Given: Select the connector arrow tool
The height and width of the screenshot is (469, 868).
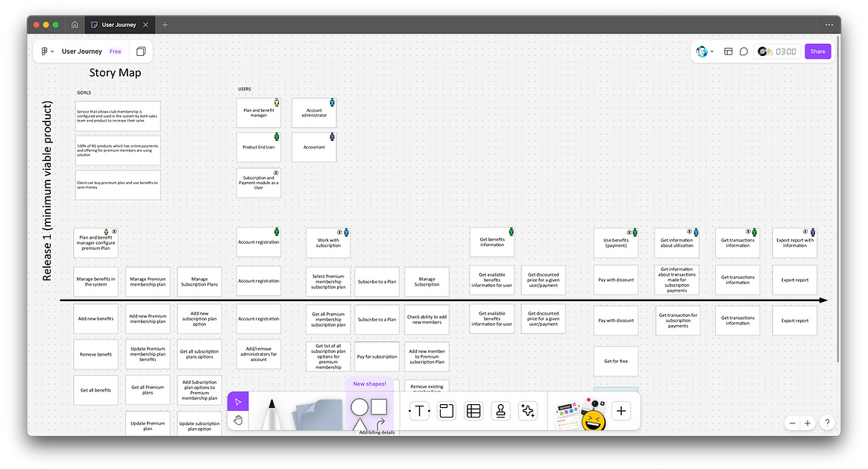Looking at the screenshot, I should [380, 424].
